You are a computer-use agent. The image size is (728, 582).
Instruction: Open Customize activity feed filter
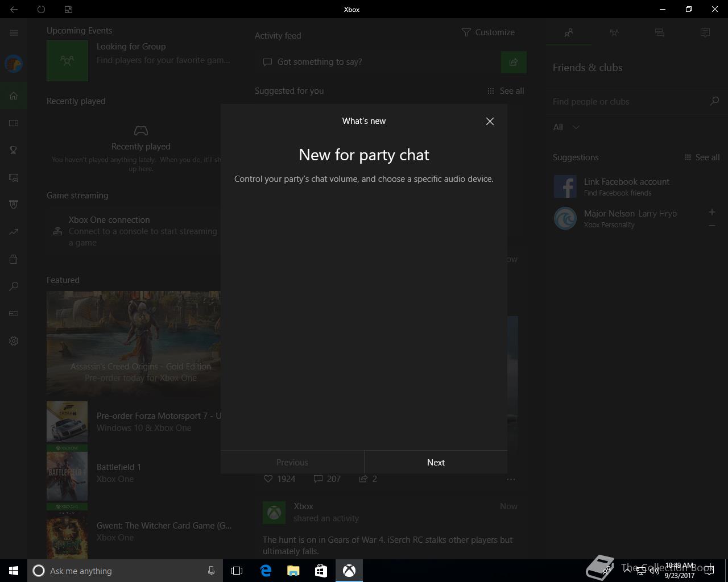488,32
